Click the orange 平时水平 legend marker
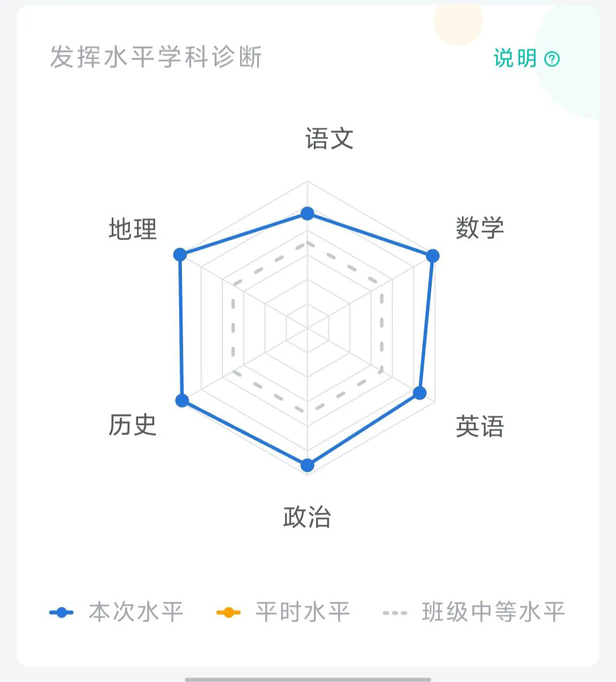The image size is (616, 682). [228, 612]
